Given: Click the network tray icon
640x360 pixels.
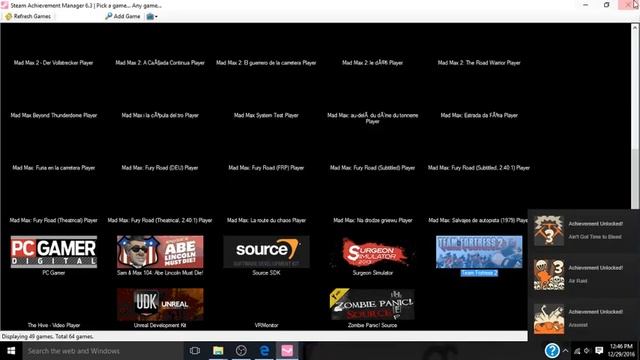Looking at the screenshot, I should point(577,351).
